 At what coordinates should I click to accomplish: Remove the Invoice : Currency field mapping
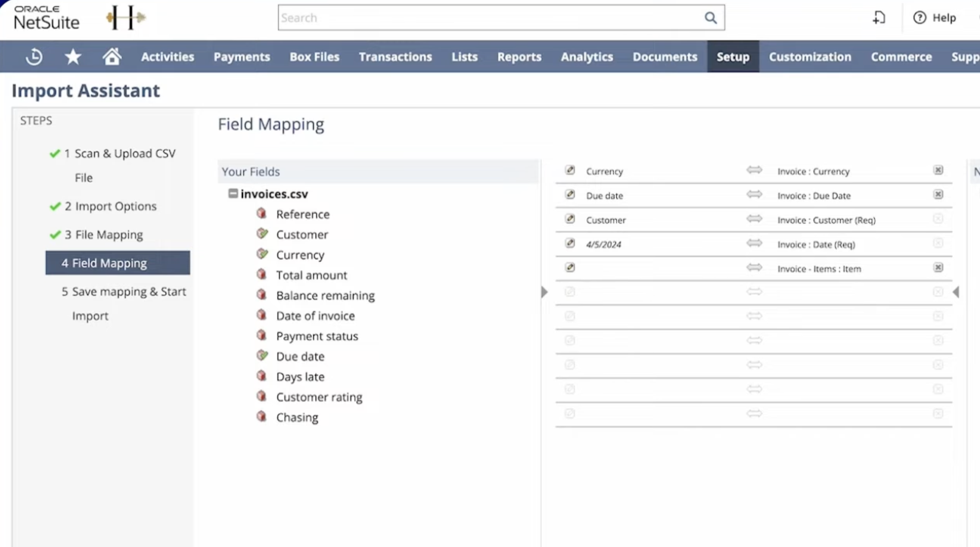pos(938,170)
